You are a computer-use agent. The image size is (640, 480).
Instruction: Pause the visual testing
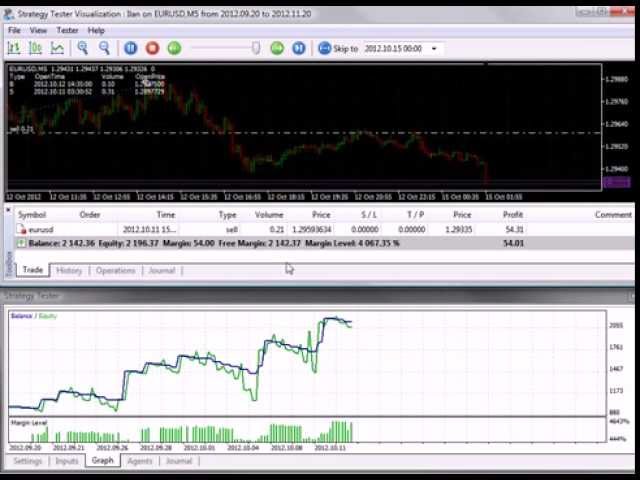[131, 48]
